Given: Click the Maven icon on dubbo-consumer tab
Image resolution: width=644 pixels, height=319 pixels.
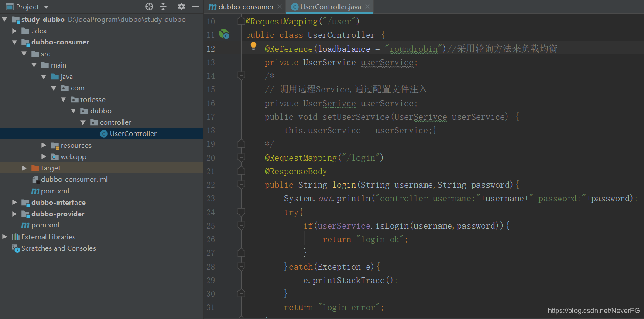Looking at the screenshot, I should click(x=212, y=7).
